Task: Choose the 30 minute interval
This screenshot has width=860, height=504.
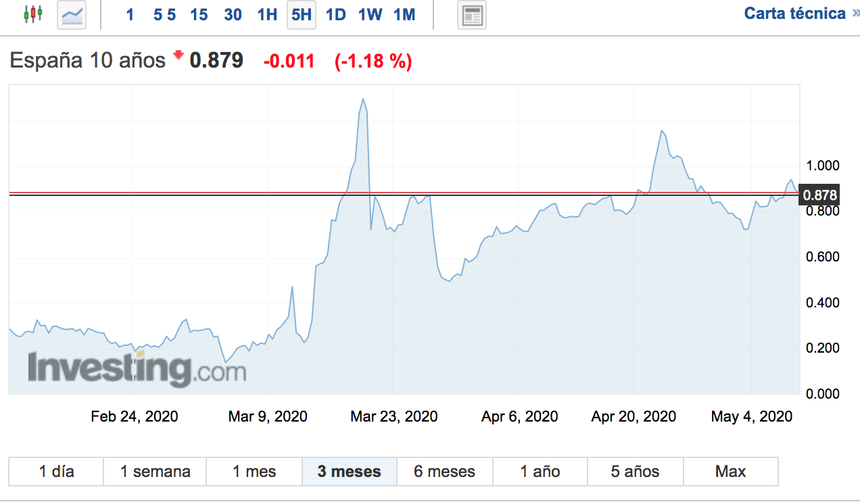Action: click(233, 15)
